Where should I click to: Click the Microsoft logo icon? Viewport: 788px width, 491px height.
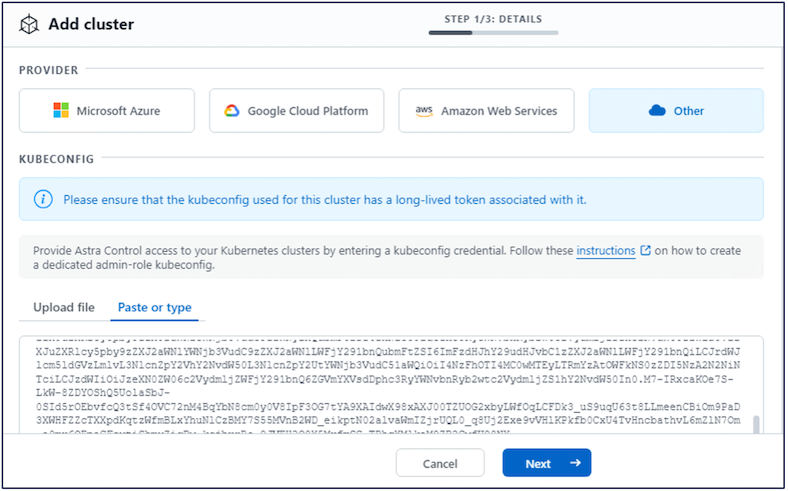coord(62,111)
